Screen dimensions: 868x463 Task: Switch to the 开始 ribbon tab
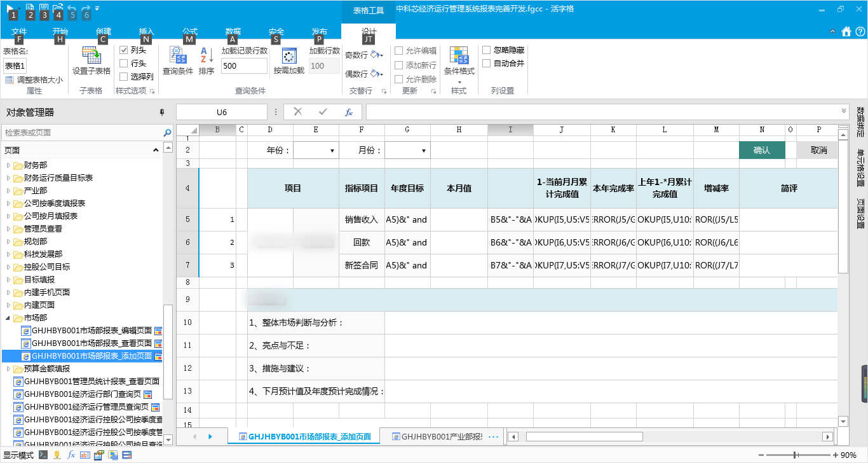(x=60, y=32)
